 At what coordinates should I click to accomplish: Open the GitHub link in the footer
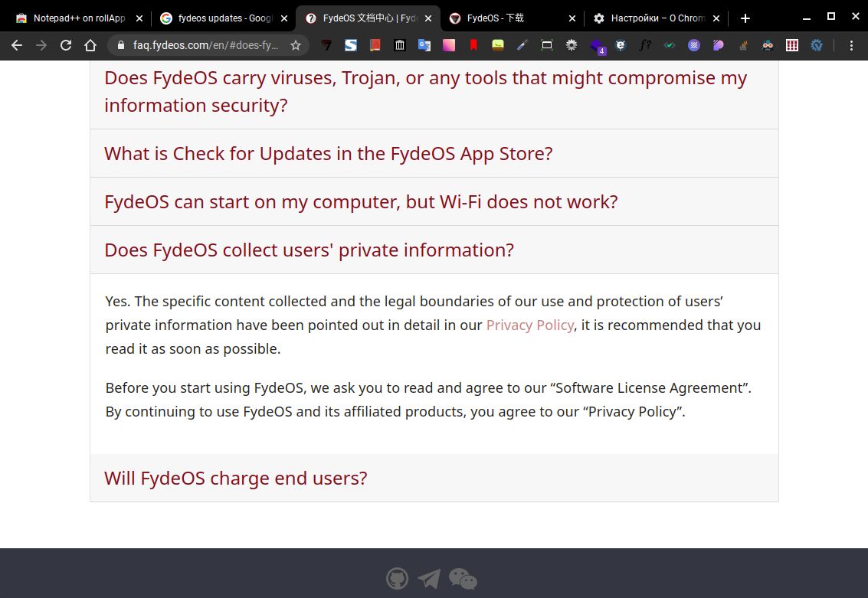397,579
